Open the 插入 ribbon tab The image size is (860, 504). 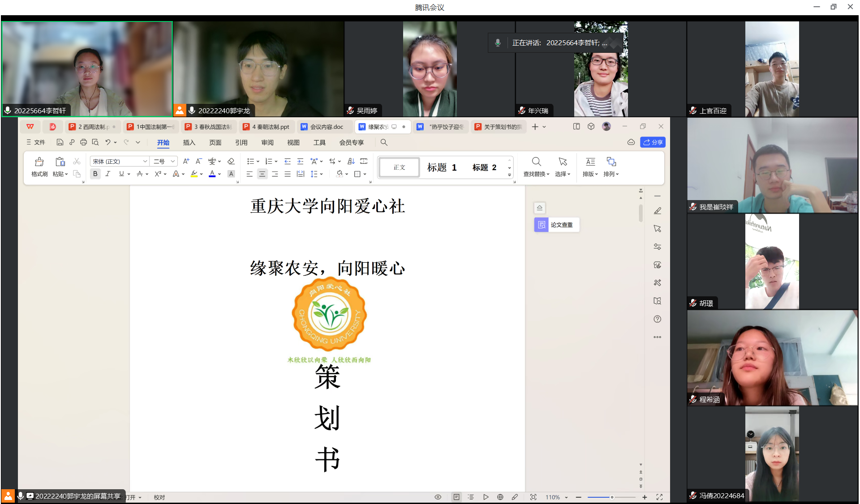pyautogui.click(x=189, y=142)
